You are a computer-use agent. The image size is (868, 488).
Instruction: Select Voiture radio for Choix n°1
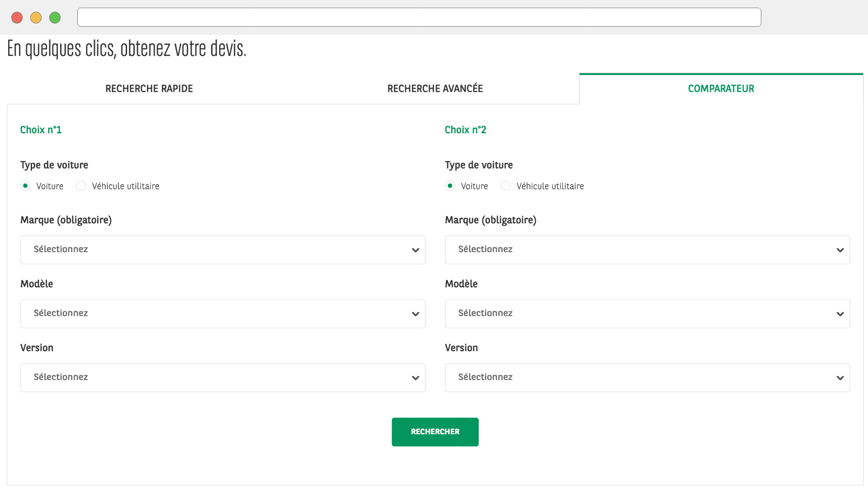pos(26,186)
